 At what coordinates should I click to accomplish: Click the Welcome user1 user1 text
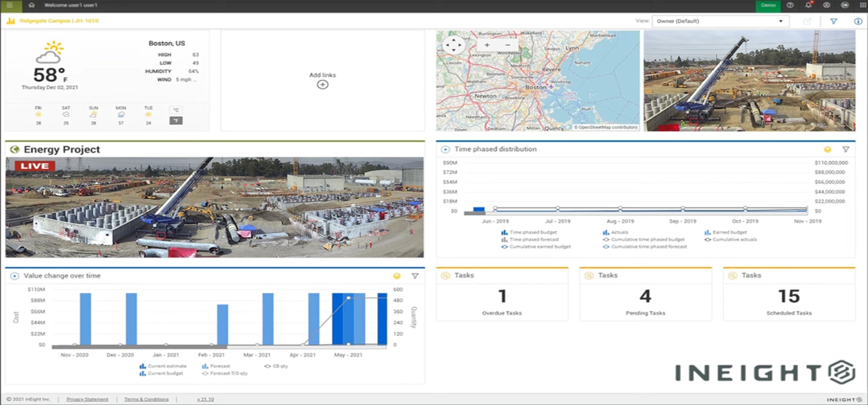tap(71, 5)
